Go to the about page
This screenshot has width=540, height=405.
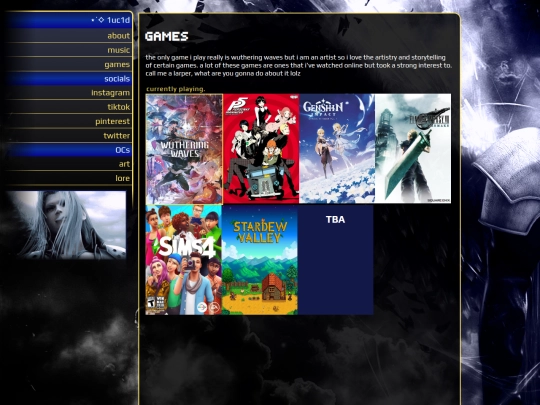118,35
